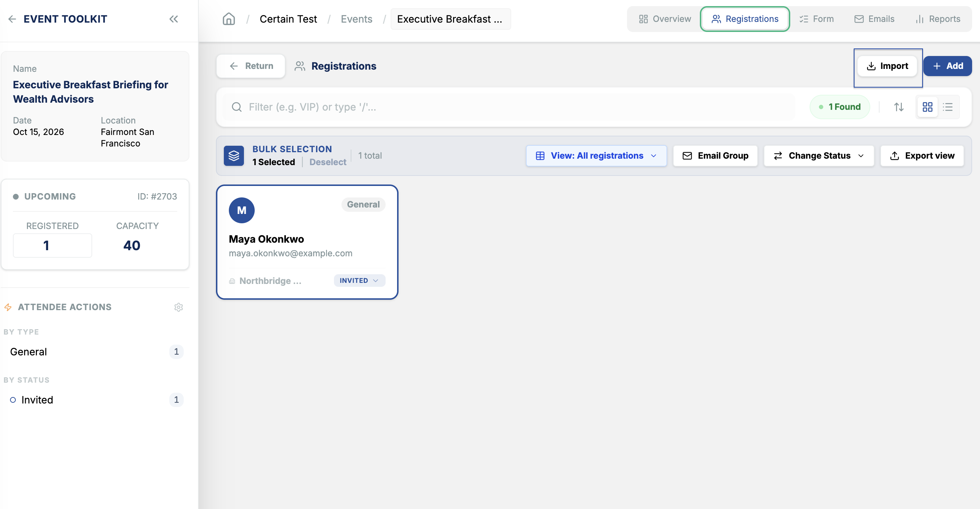
Task: Click maya.okonkwo@example.com email text
Action: tap(290, 253)
